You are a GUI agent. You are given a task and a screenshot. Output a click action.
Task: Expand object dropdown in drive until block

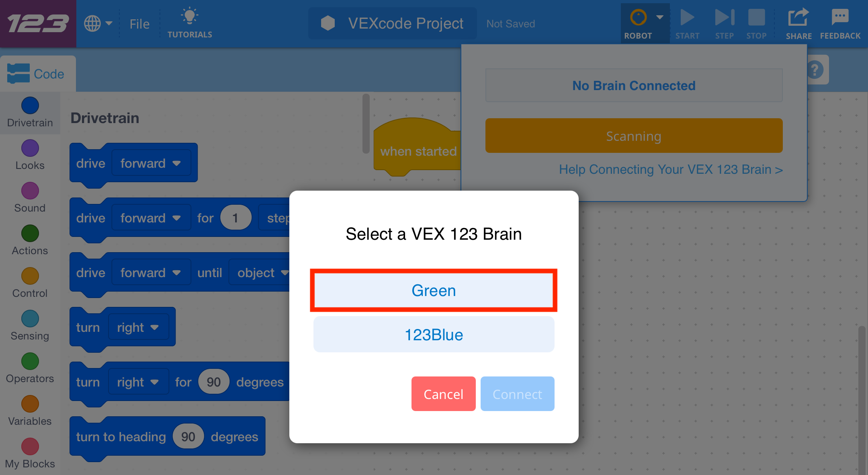262,273
